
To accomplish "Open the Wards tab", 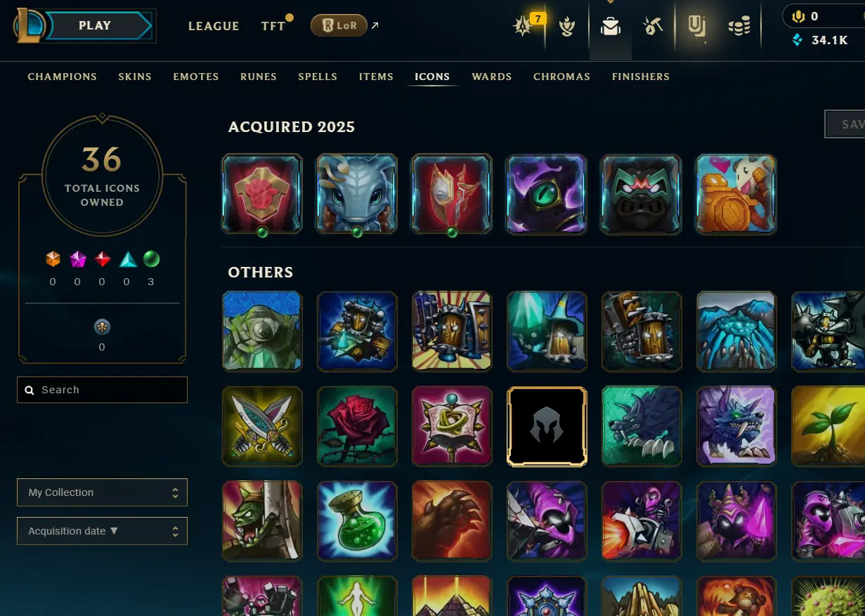I will click(492, 77).
